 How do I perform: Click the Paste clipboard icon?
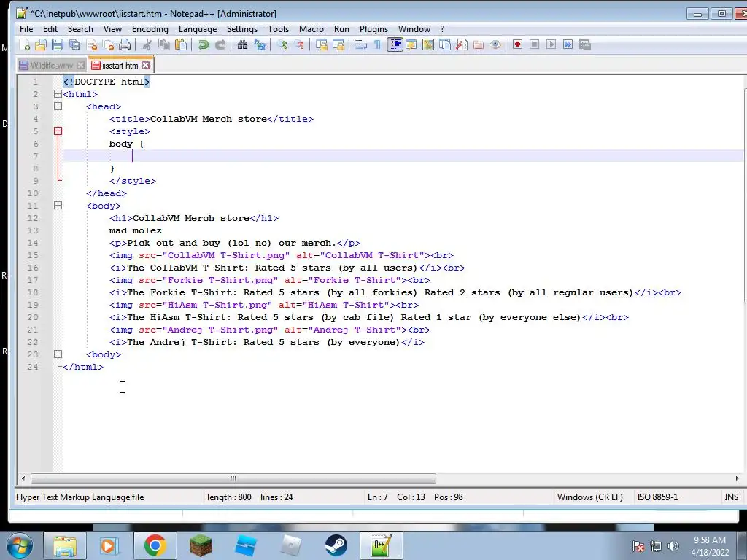pyautogui.click(x=181, y=44)
